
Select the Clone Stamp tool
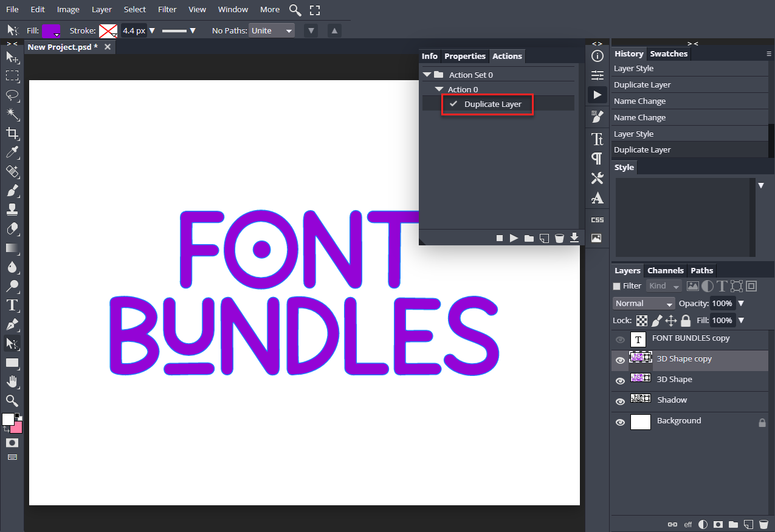[12, 210]
